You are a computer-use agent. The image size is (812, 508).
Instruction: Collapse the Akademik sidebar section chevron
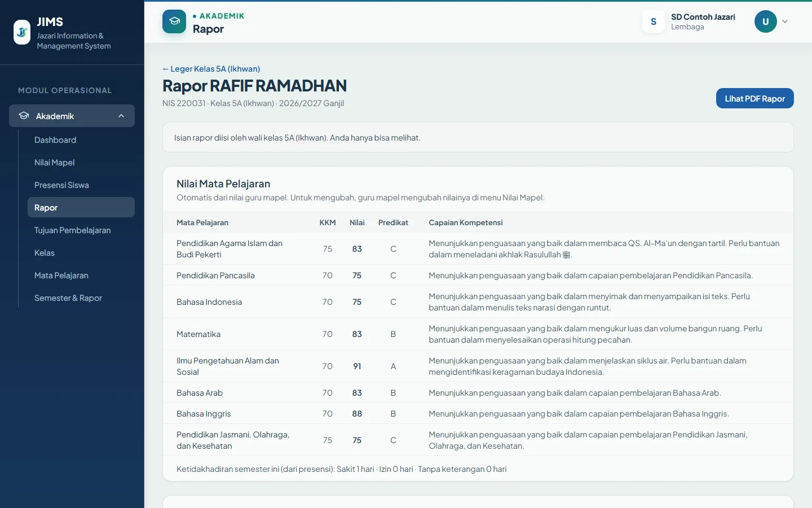point(121,116)
